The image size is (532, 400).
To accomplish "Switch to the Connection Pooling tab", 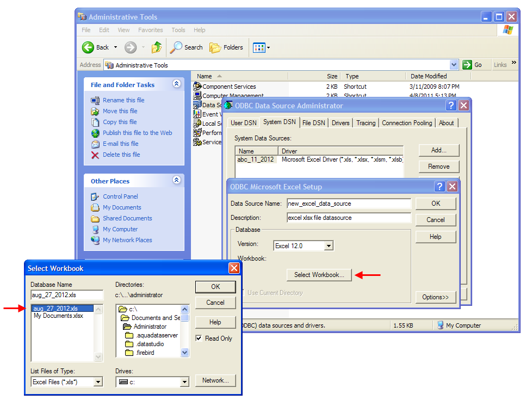I will click(407, 123).
